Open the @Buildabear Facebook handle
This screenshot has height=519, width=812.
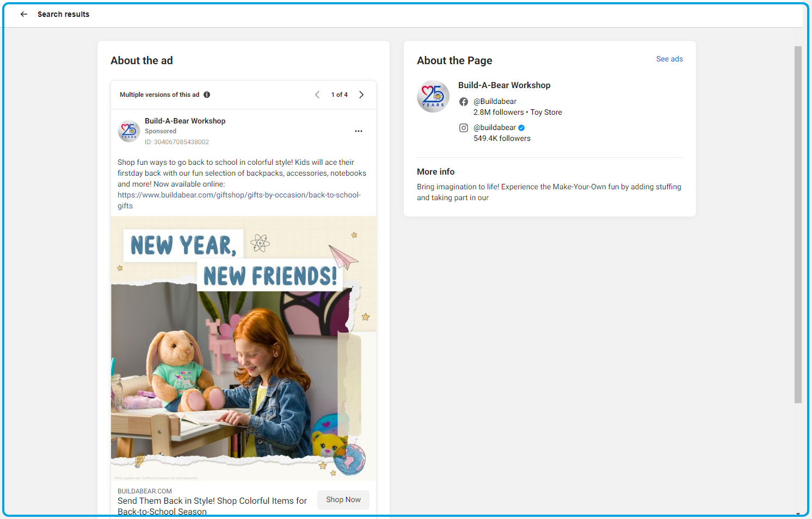pyautogui.click(x=495, y=102)
